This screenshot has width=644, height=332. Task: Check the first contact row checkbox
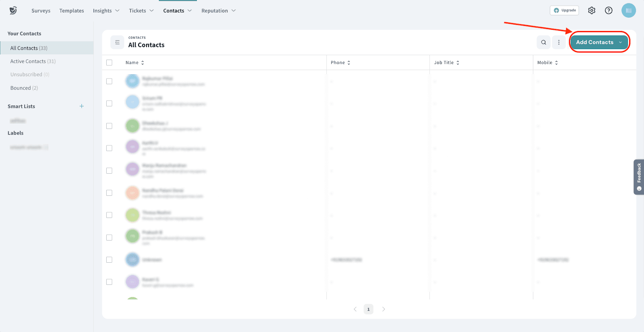(109, 81)
